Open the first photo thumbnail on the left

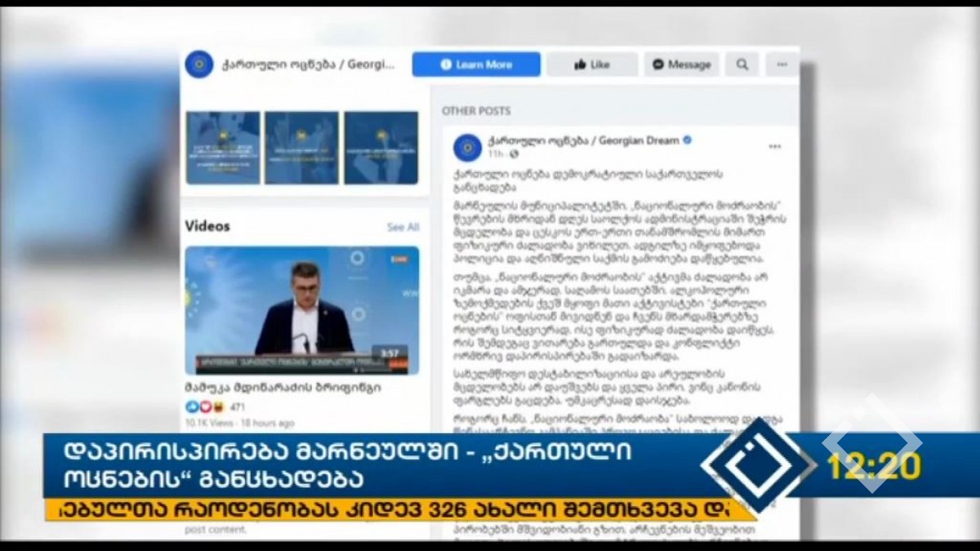coord(223,148)
